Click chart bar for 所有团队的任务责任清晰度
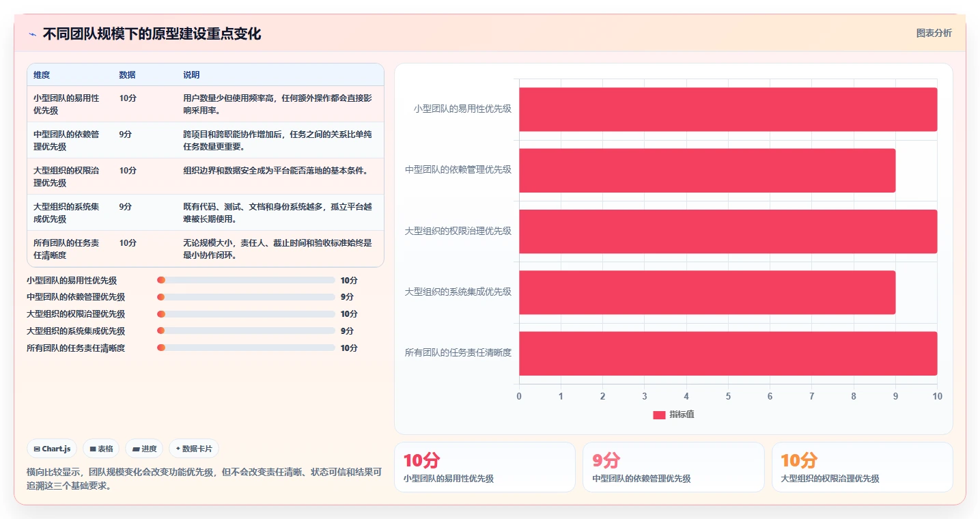 [x=728, y=353]
